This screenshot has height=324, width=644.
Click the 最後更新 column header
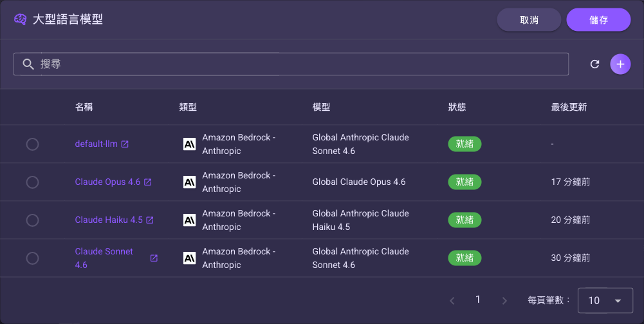pos(569,108)
